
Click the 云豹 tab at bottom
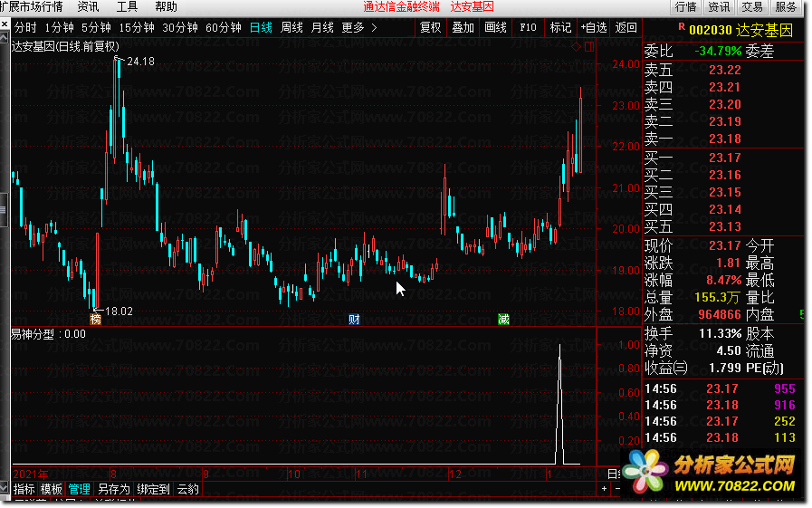coord(188,489)
